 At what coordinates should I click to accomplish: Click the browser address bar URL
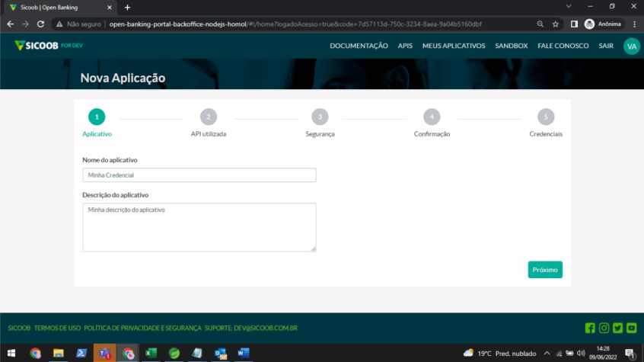click(295, 24)
